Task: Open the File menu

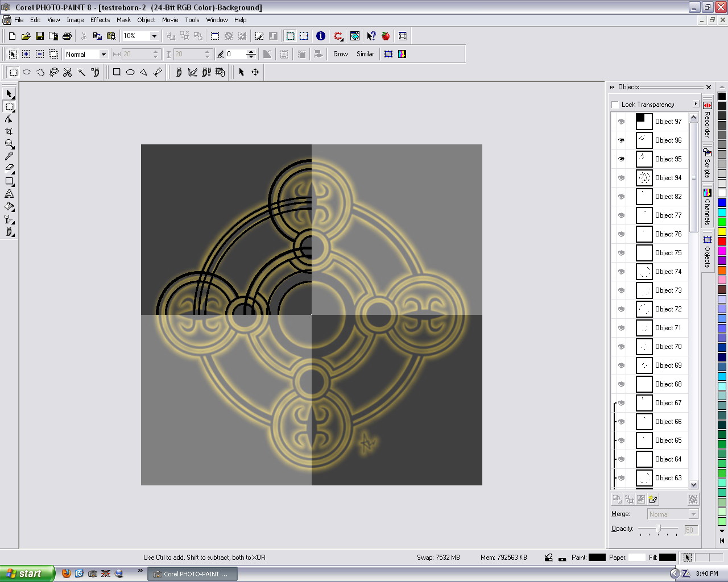Action: (x=19, y=20)
